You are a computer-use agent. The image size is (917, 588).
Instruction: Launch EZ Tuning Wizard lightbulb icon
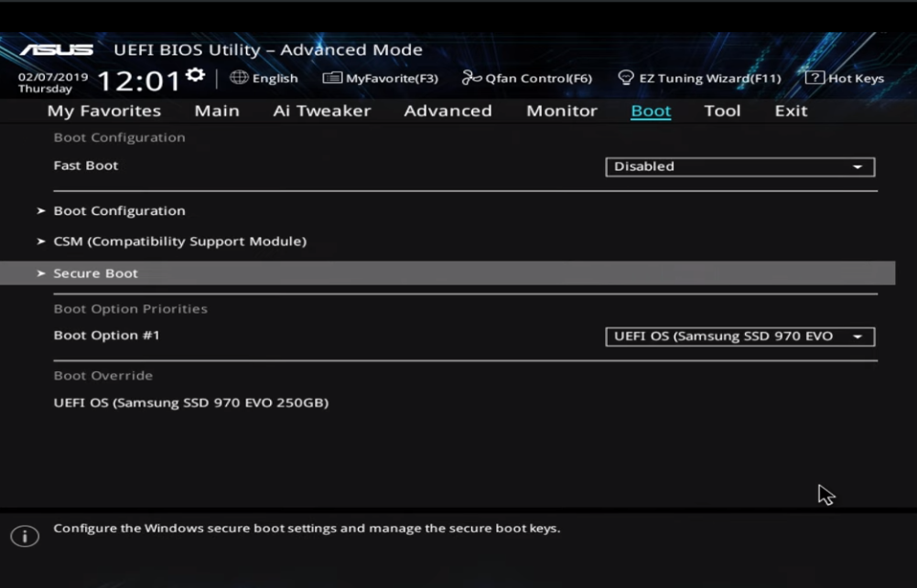[626, 78]
